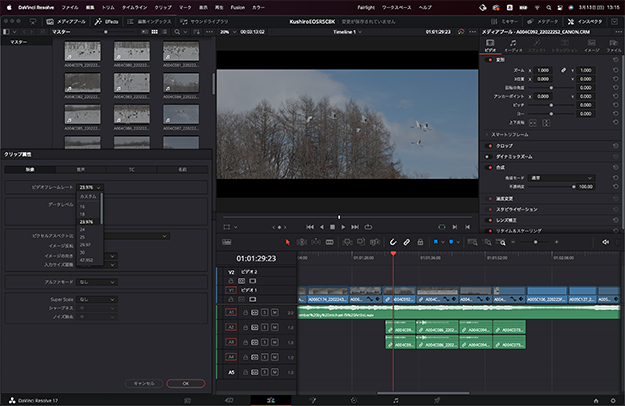Open the Super Scale dropdown
Image resolution: width=625 pixels, height=406 pixels.
pos(98,299)
